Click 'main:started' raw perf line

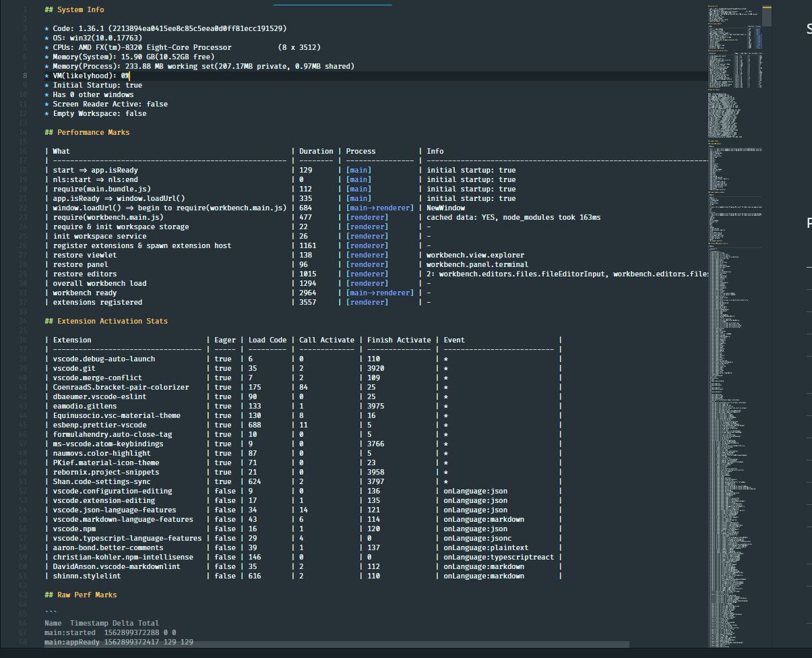point(110,632)
